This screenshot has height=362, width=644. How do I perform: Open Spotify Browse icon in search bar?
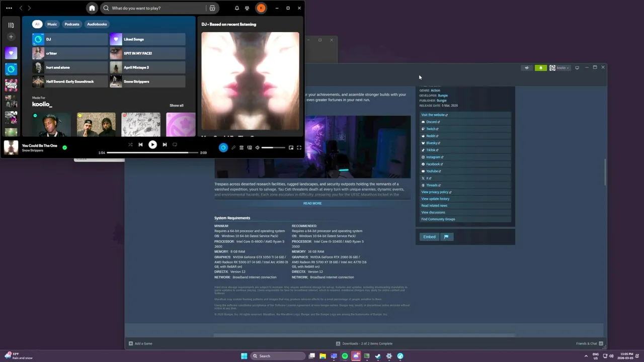(x=212, y=8)
